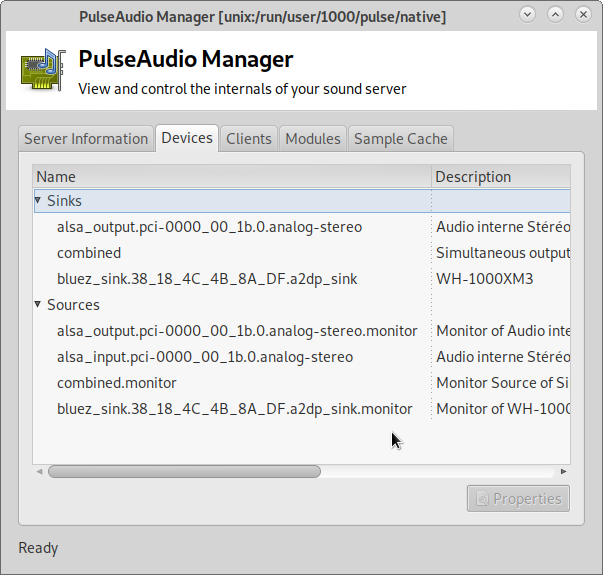Viewport: 603px width, 575px height.
Task: Open the Modules tab
Action: (x=313, y=139)
